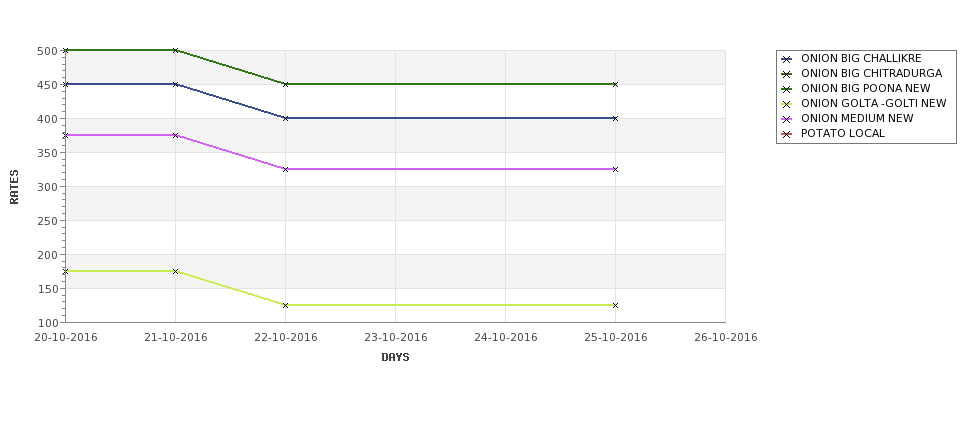Click blue line point at 25-10-2016
This screenshot has width=975, height=429.
click(x=616, y=118)
